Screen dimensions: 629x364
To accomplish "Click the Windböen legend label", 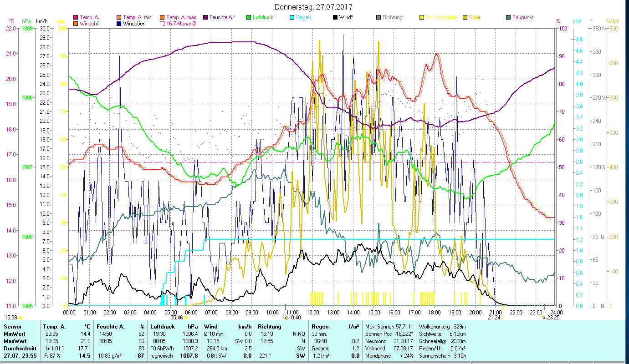I will coord(134,23).
